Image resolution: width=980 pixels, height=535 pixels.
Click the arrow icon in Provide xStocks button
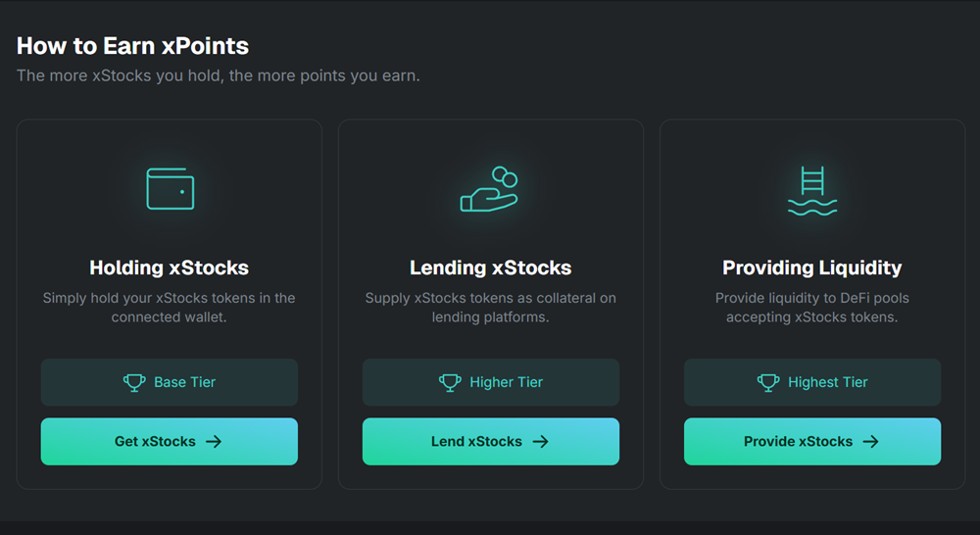(x=870, y=441)
